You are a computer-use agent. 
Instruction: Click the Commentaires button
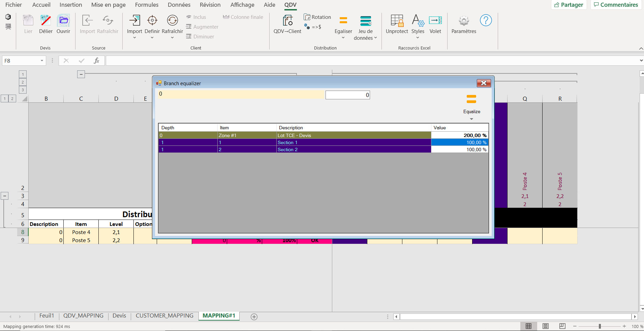[x=616, y=5]
